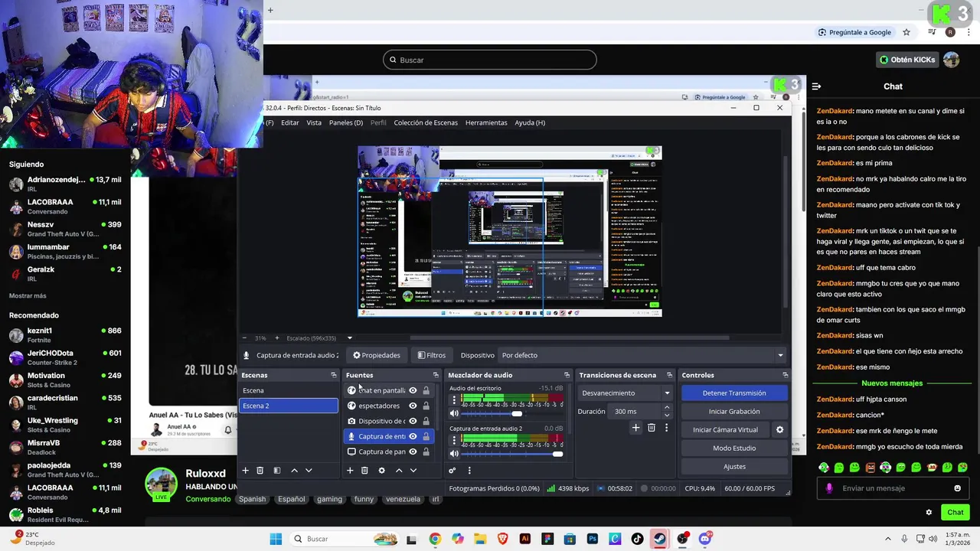Open Discord from the Windows taskbar
This screenshot has height=551, width=980.
pyautogui.click(x=705, y=539)
